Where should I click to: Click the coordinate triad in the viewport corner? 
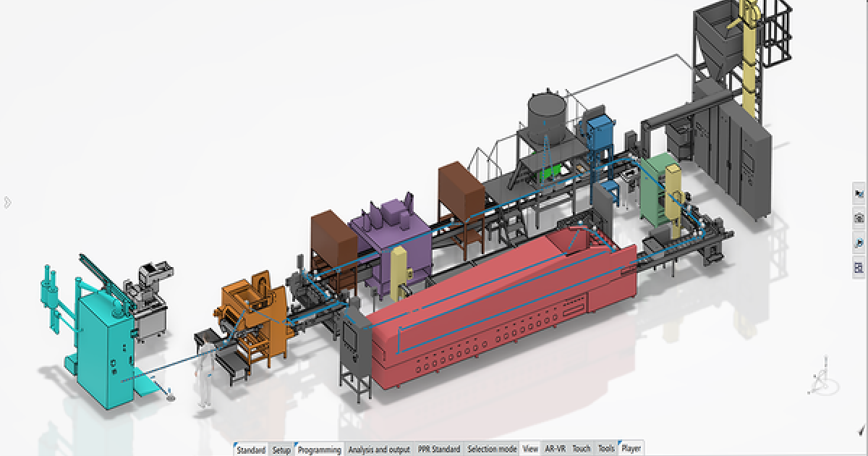[x=823, y=376]
